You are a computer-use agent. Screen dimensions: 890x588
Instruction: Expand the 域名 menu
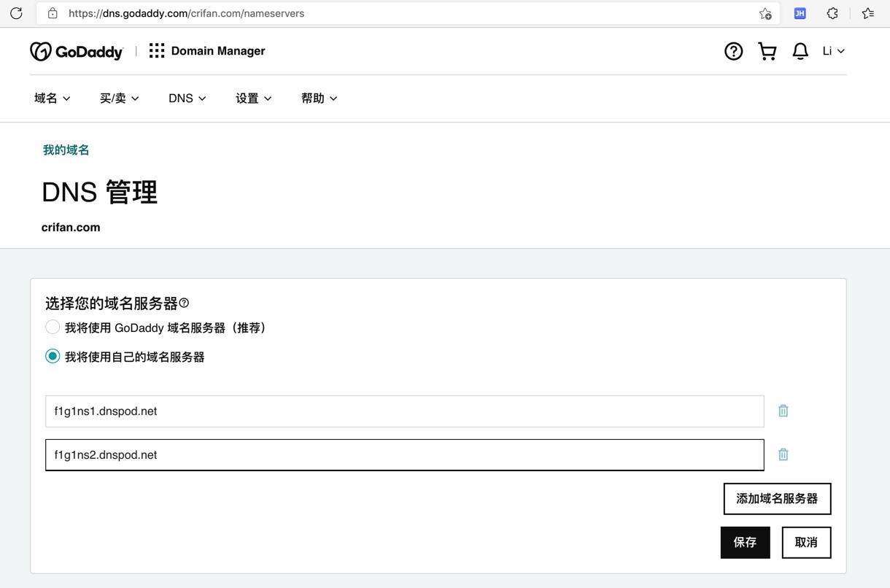[53, 98]
